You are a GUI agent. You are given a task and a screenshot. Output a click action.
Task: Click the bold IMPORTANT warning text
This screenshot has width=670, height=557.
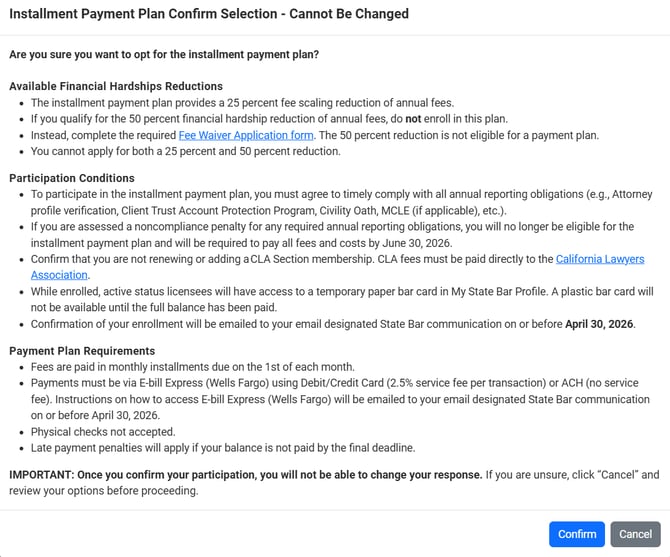(x=245, y=474)
